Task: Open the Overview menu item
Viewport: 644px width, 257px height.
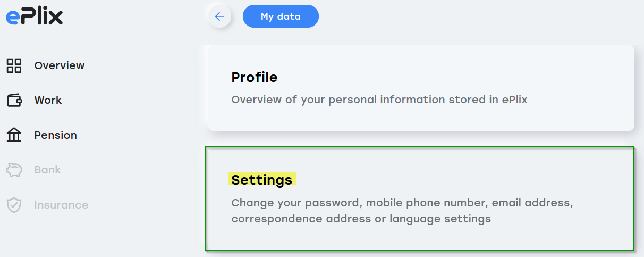Action: coord(60,65)
